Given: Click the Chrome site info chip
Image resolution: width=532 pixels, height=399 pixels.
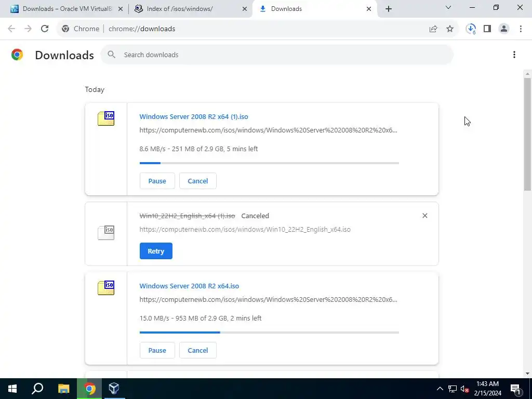Looking at the screenshot, I should pos(81,29).
